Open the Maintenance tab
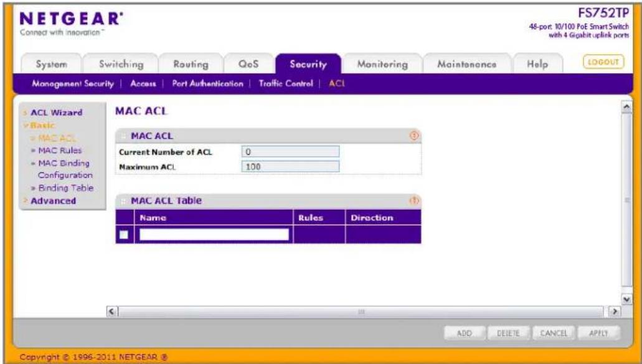Screen dimensions: 642x364 467,64
